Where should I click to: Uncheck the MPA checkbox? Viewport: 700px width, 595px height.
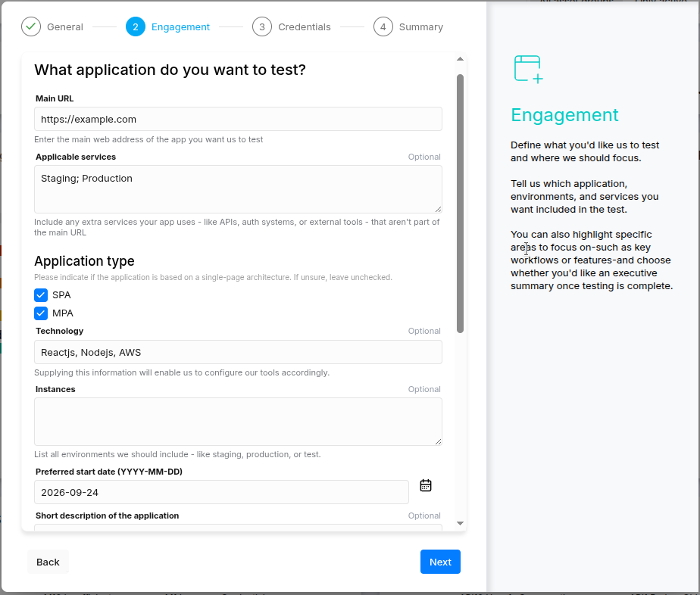click(x=41, y=313)
